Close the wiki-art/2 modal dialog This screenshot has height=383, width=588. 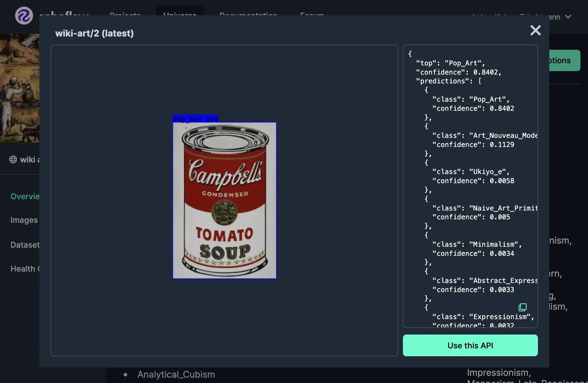[535, 31]
